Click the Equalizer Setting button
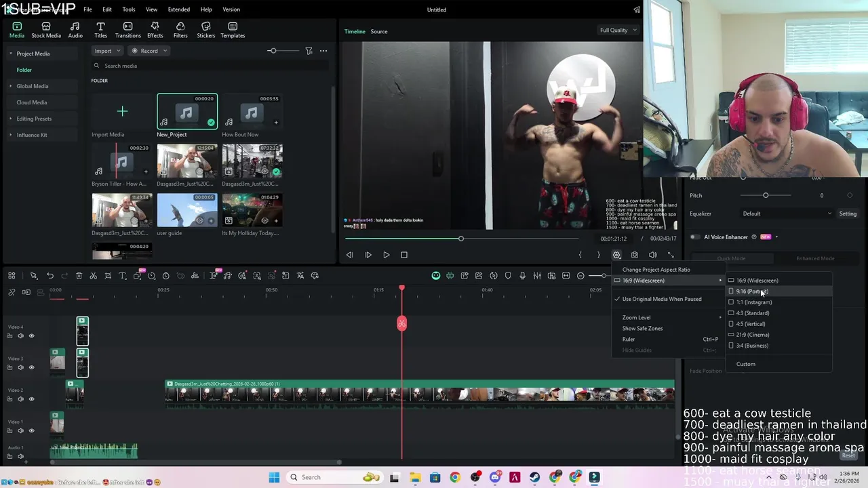Screen dimensions: 868x488 coord(848,213)
